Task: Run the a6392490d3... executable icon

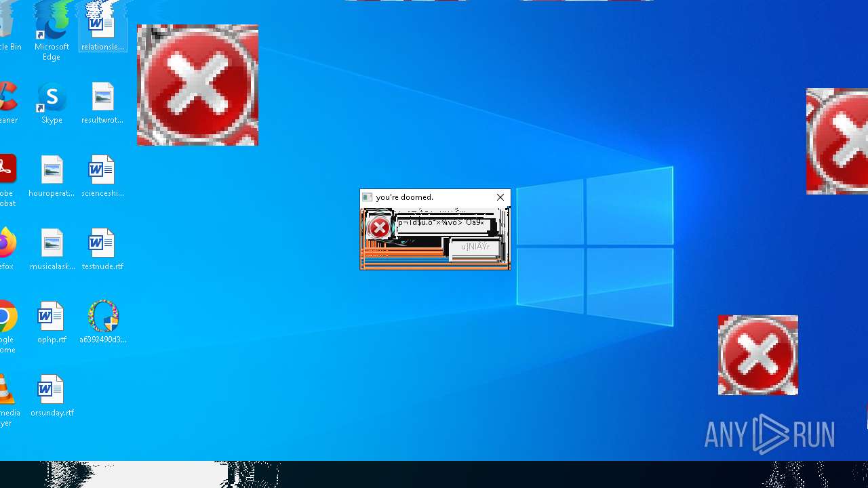Action: pos(102,323)
